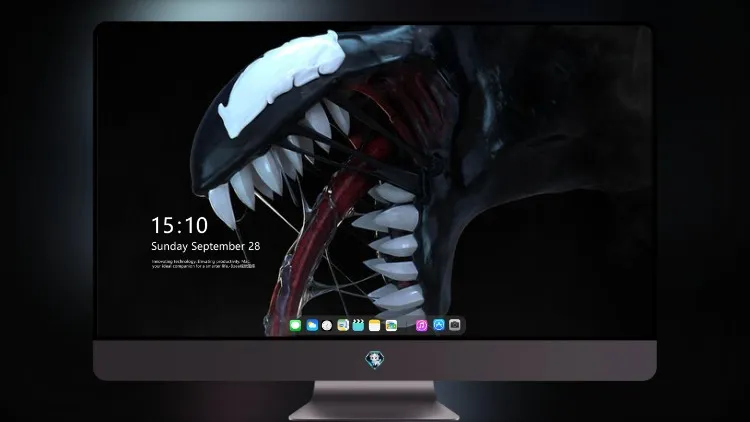This screenshot has height=422, width=750.
Task: Open the Maps app in the dock
Action: (343, 326)
